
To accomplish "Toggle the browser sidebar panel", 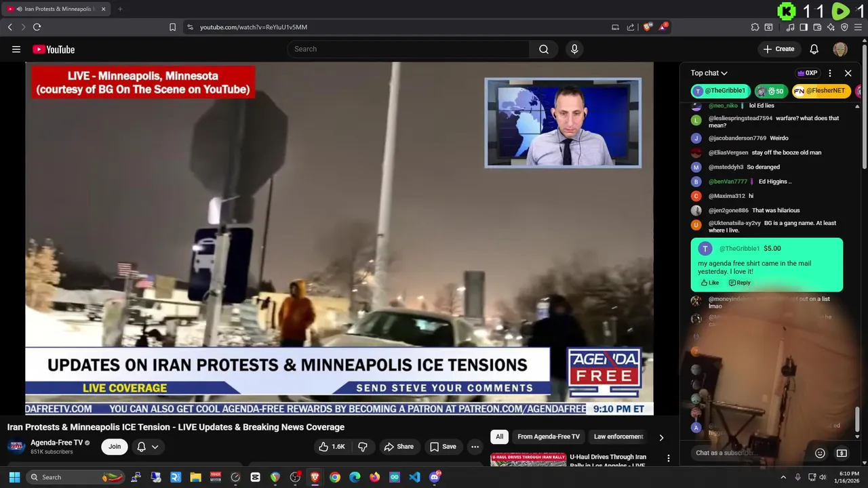I will point(804,27).
